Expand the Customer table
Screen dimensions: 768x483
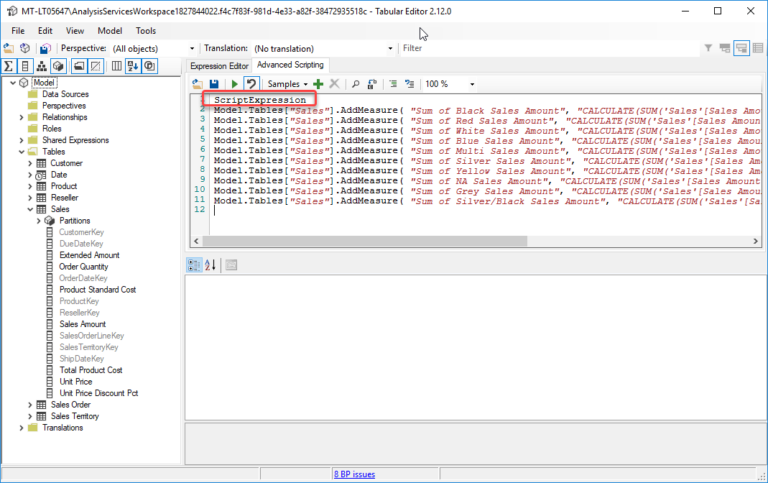point(30,163)
